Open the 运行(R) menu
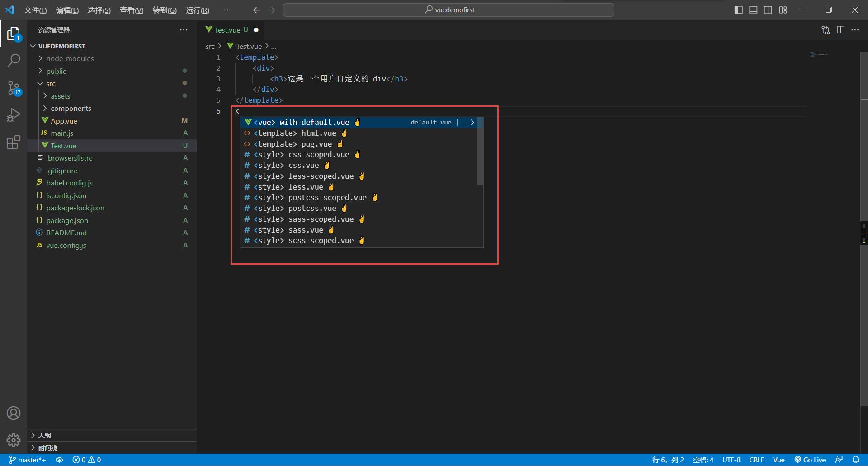The image size is (868, 466). [198, 10]
